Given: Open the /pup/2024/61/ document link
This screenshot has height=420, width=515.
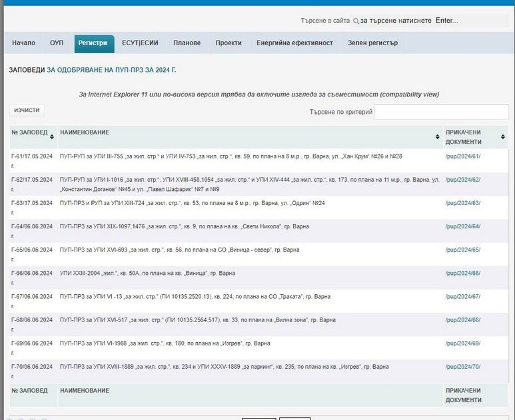Looking at the screenshot, I should 462,156.
